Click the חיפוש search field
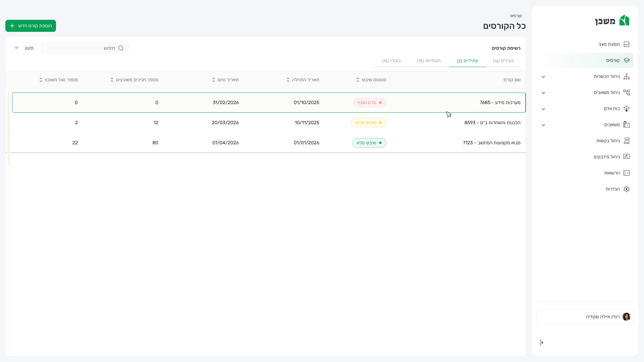Image resolution: width=644 pixels, height=362 pixels. (x=85, y=48)
